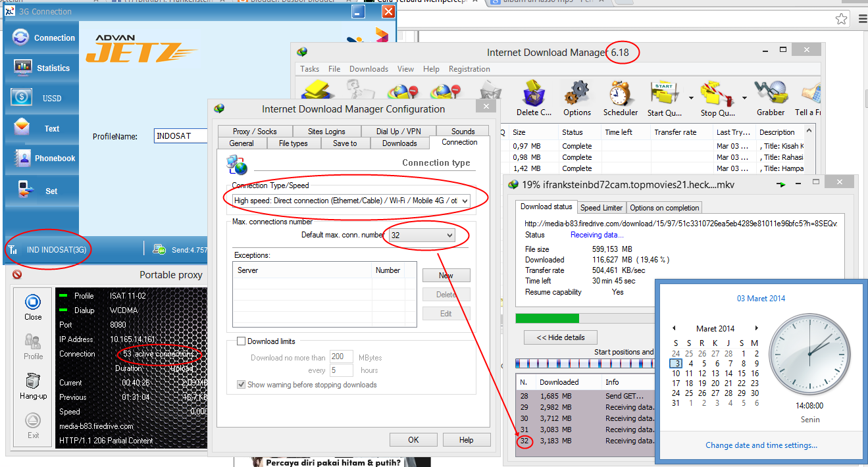Click the signal icon beside IND INDOSAT(3G)
The height and width of the screenshot is (467, 868).
pos(13,250)
